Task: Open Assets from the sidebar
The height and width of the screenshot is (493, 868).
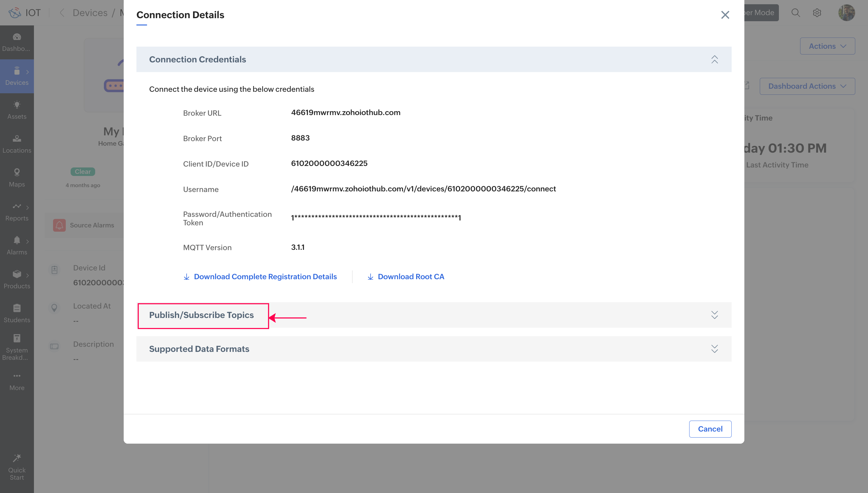Action: point(17,110)
